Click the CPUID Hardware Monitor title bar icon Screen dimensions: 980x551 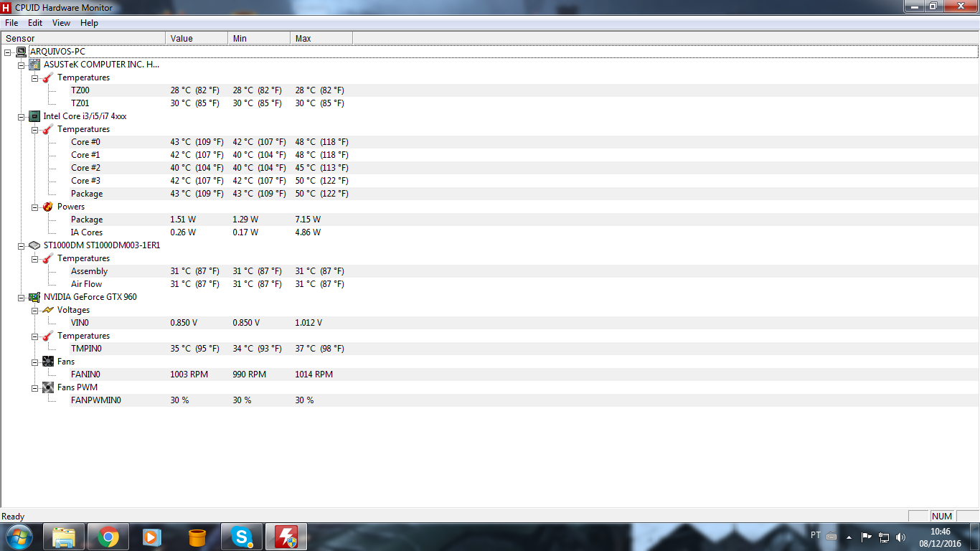click(7, 7)
